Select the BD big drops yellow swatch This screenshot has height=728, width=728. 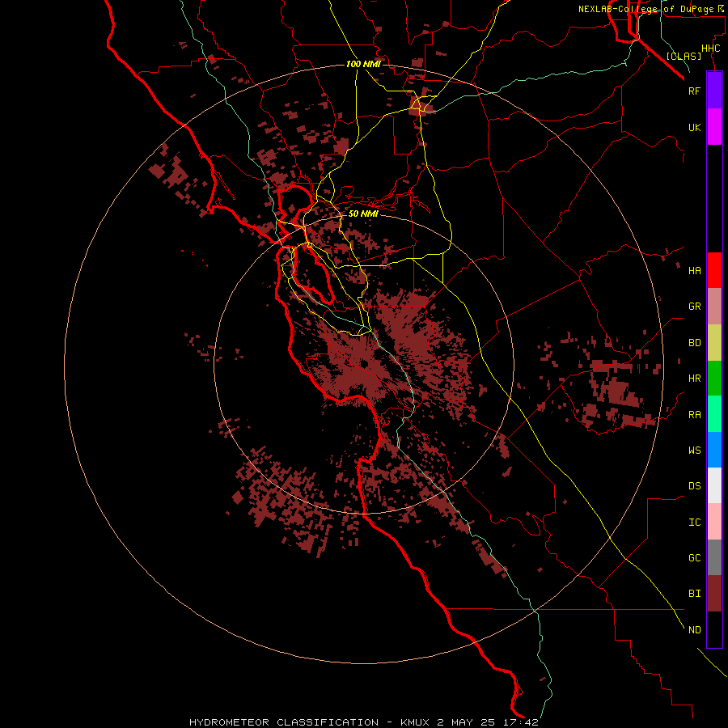click(714, 342)
